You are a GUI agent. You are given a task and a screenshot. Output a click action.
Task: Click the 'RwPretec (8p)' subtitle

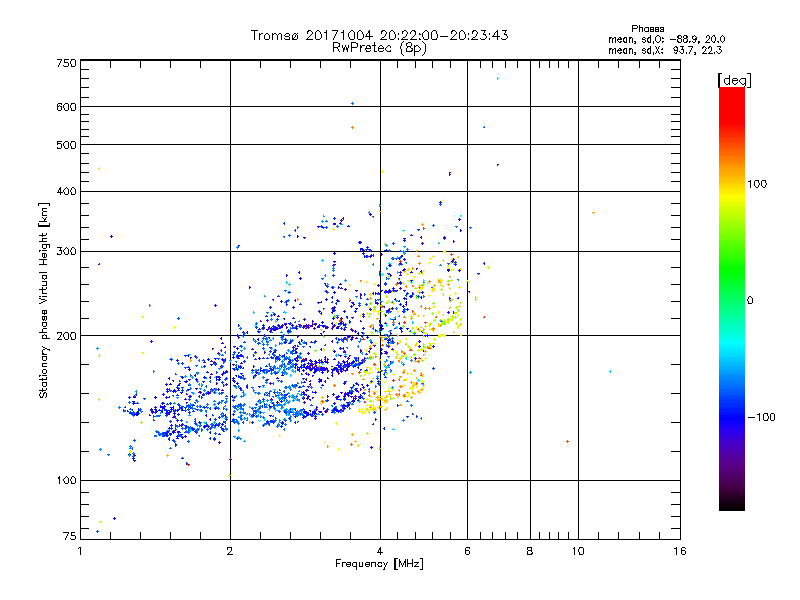point(379,48)
